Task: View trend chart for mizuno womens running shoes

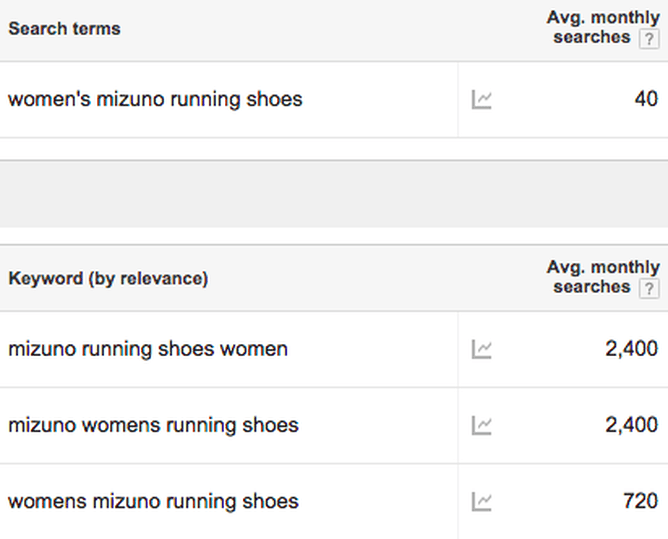Action: tap(481, 425)
